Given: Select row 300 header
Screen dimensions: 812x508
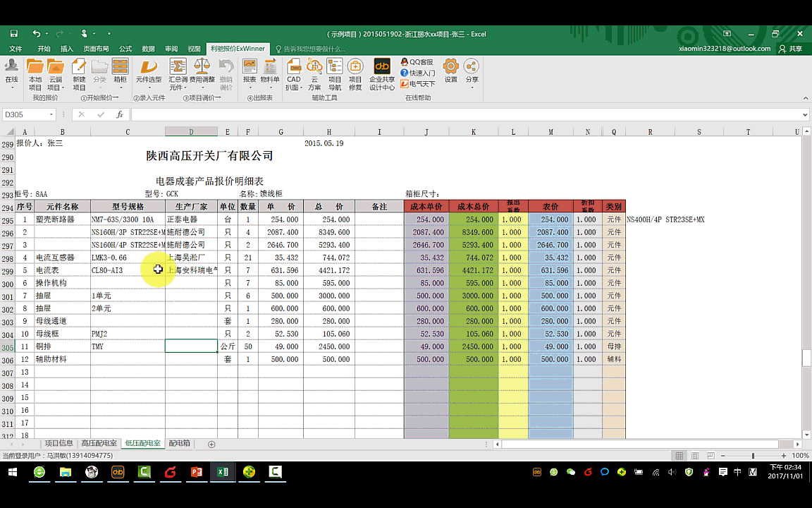Looking at the screenshot, I should click(x=8, y=284).
